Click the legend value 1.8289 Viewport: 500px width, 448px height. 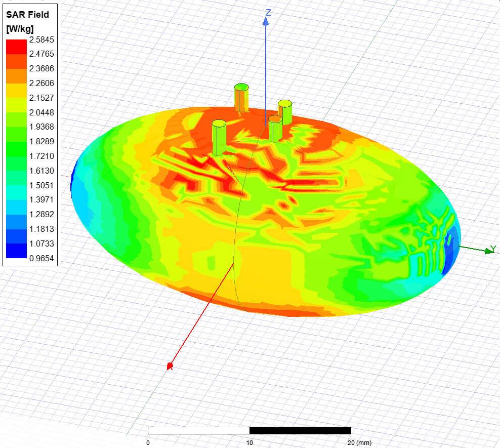[41, 141]
